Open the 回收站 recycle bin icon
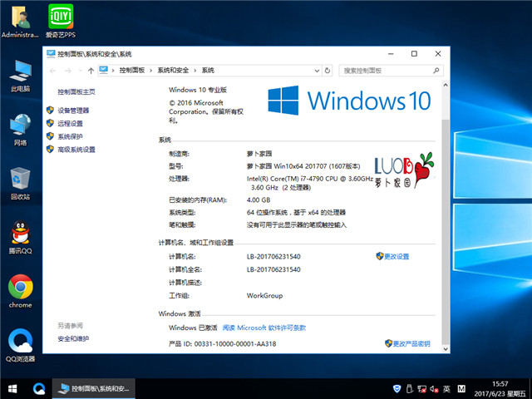This screenshot has width=532, height=399. click(20, 184)
